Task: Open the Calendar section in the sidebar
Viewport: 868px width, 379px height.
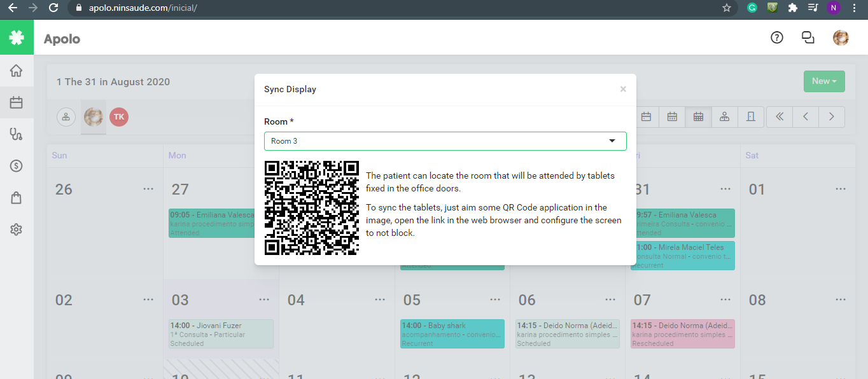Action: click(x=17, y=102)
